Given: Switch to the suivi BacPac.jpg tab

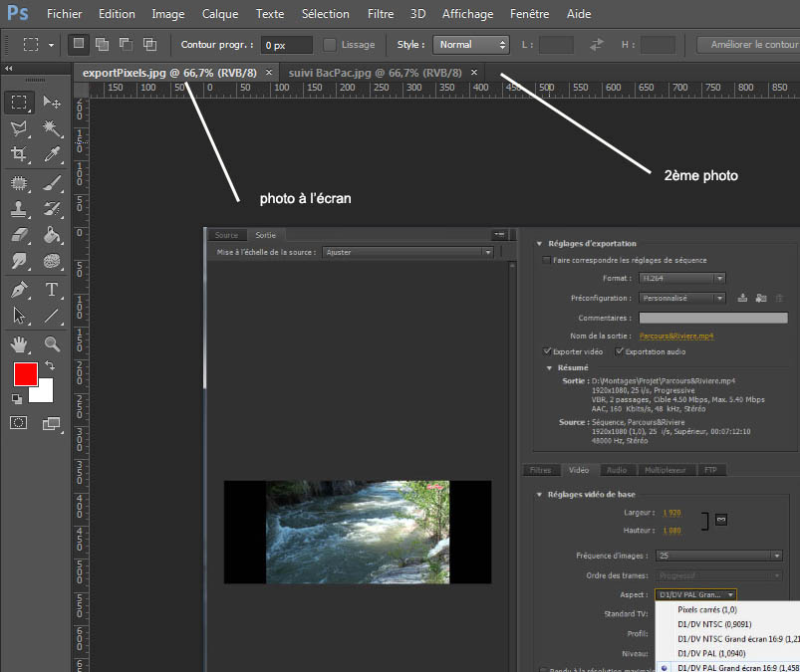Looking at the screenshot, I should pyautogui.click(x=376, y=72).
